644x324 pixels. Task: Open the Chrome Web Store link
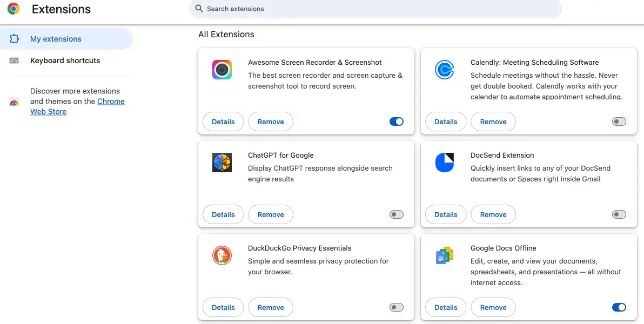(x=78, y=106)
